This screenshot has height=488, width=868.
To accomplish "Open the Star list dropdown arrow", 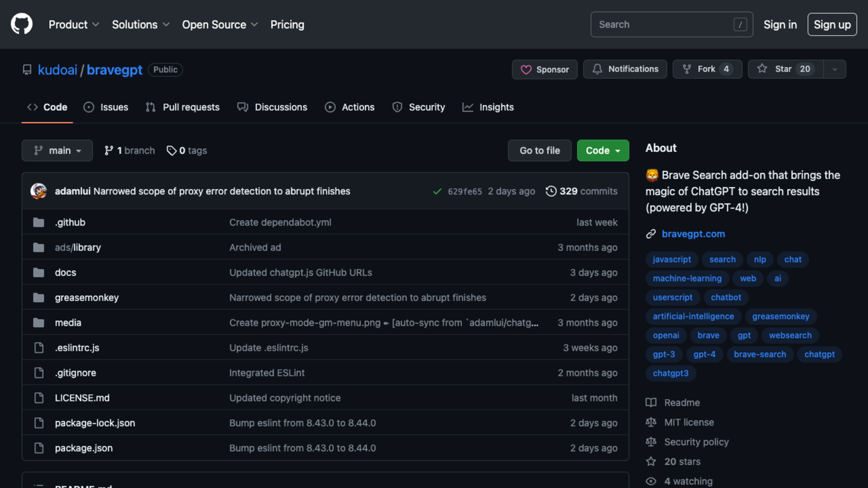I will click(834, 69).
